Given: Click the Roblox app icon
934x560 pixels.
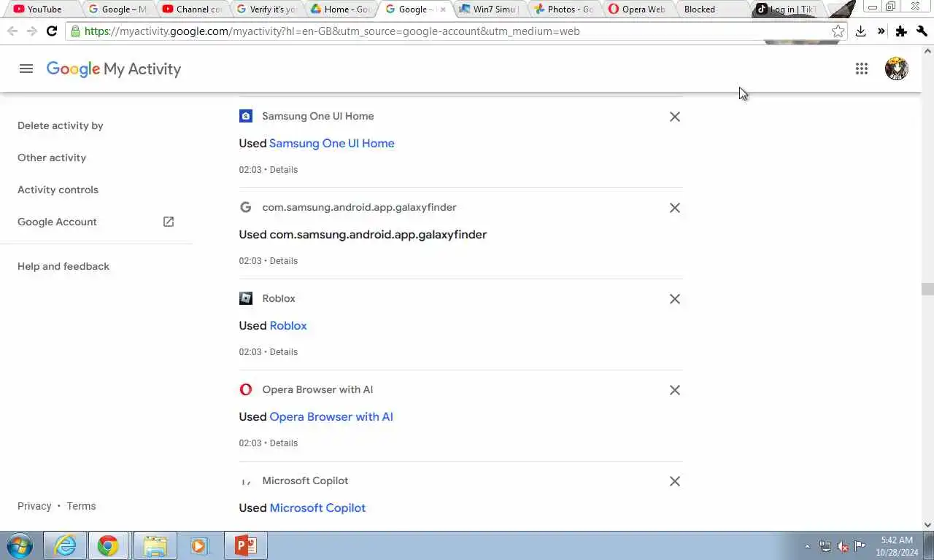Looking at the screenshot, I should pyautogui.click(x=246, y=298).
